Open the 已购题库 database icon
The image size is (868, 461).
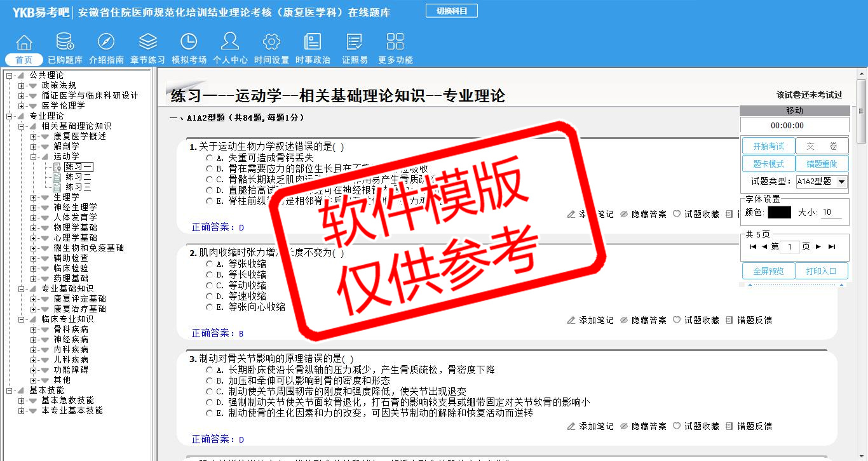point(65,43)
